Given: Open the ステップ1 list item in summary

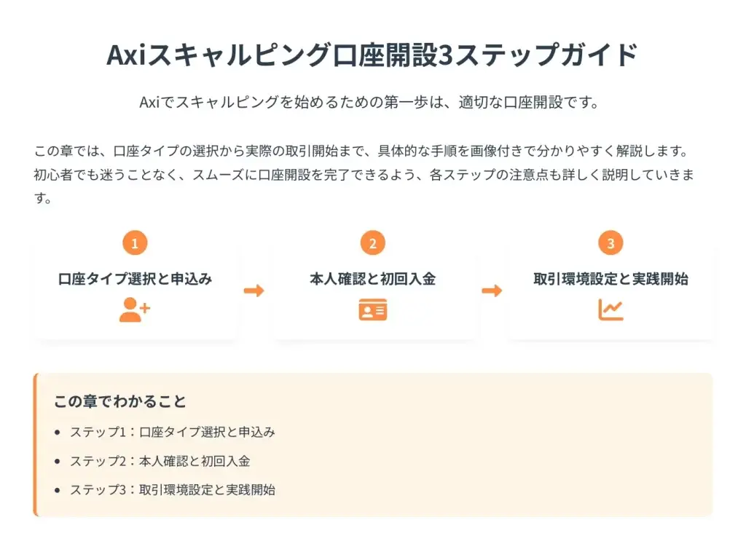Looking at the screenshot, I should (172, 432).
